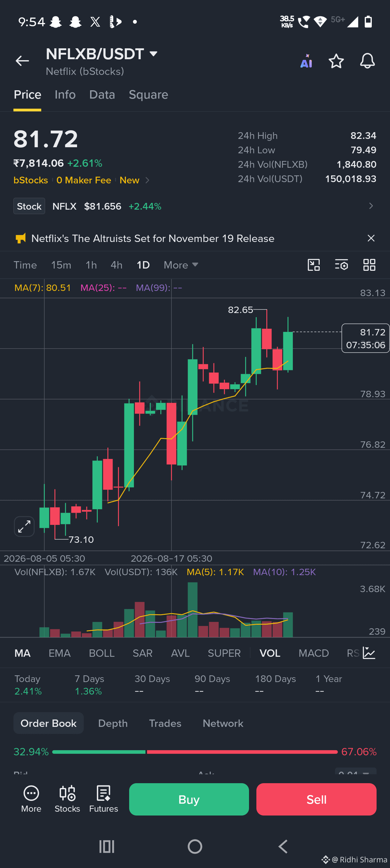Open the bStocks link
390x868 pixels.
pos(31,180)
